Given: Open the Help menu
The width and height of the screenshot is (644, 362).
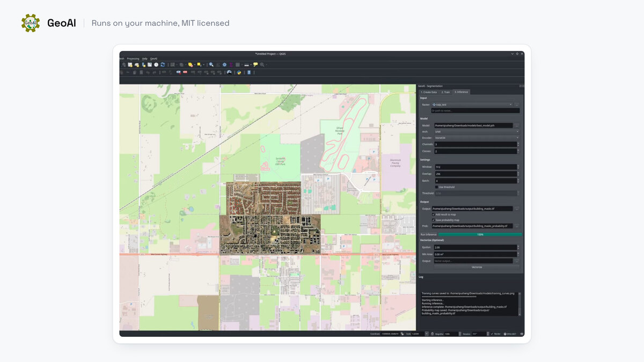Looking at the screenshot, I should tap(144, 58).
